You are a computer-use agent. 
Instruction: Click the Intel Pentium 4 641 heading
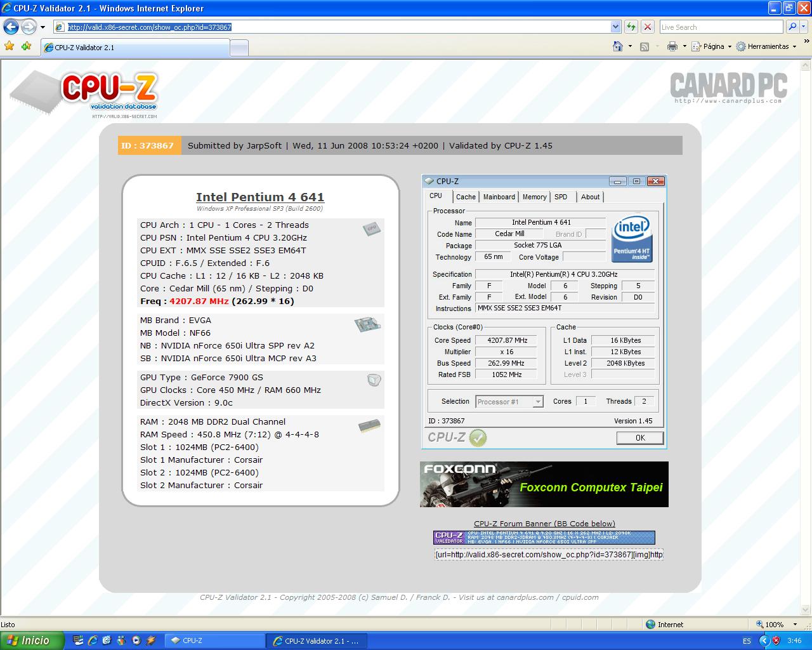coord(260,197)
